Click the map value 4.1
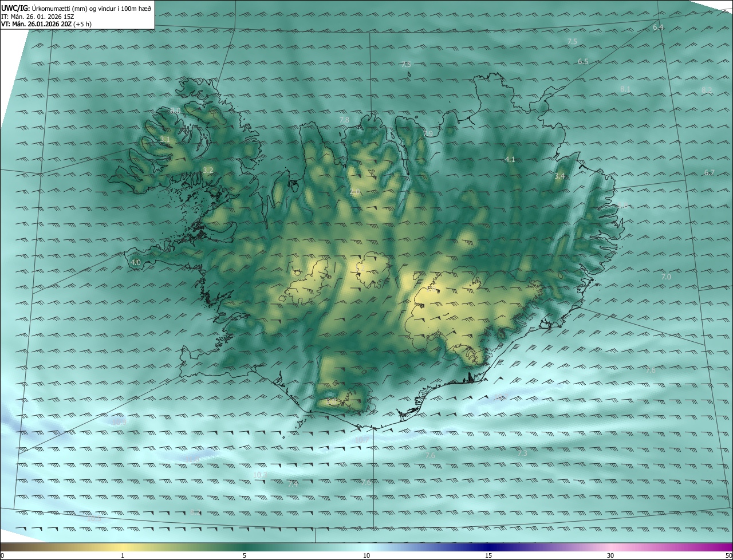Image resolution: width=733 pixels, height=560 pixels. click(x=510, y=159)
